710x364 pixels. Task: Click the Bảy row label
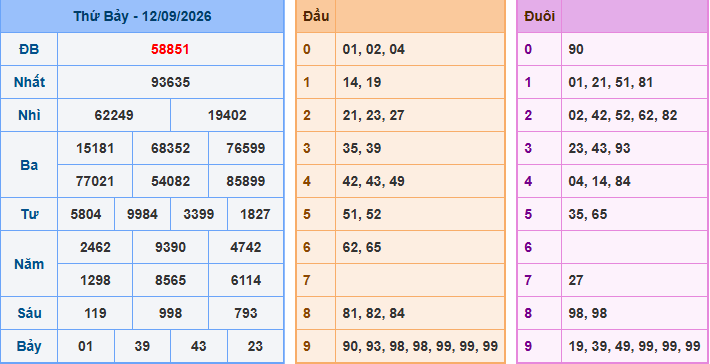click(x=29, y=346)
